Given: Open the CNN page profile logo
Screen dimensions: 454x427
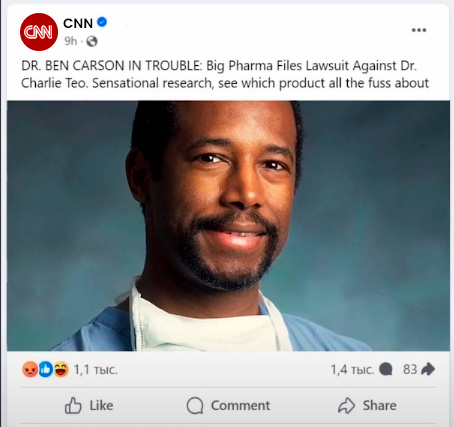Looking at the screenshot, I should [x=39, y=32].
